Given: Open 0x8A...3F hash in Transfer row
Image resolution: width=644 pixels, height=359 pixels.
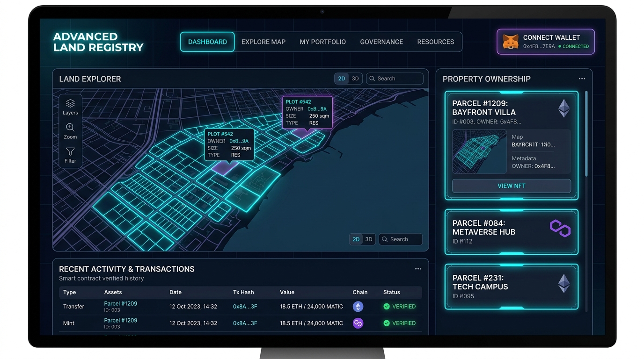Looking at the screenshot, I should [x=245, y=307].
